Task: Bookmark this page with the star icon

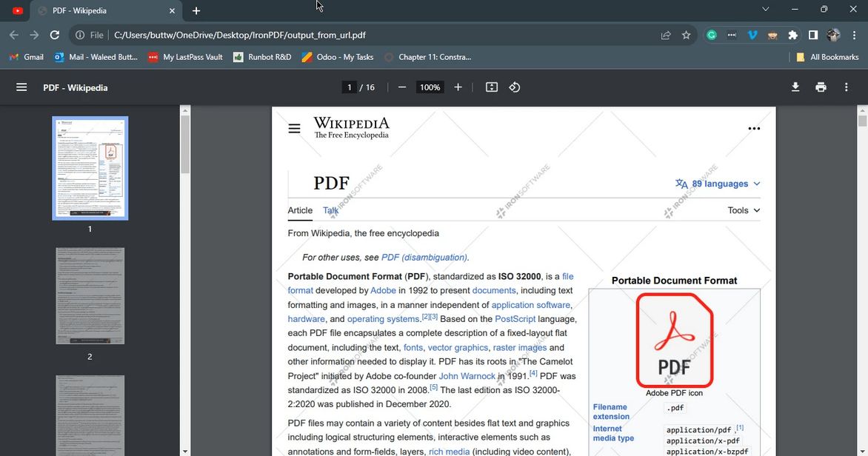Action: (x=687, y=35)
